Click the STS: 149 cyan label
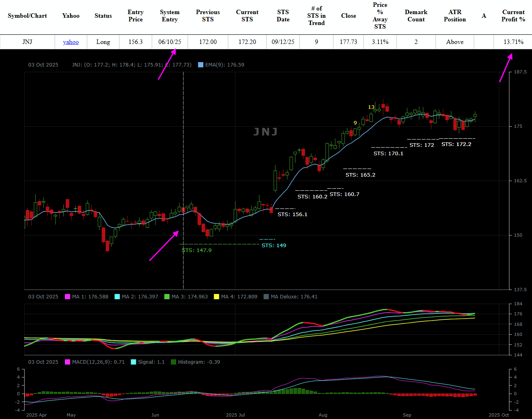Image resolution: width=532 pixels, height=419 pixels. click(274, 245)
